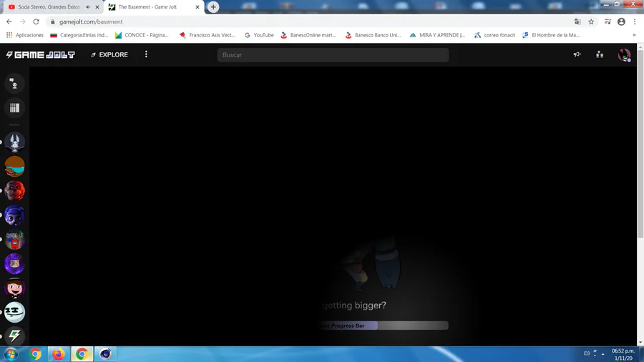Focus the Buscar search field
Screen dimensions: 644x362
333,54
